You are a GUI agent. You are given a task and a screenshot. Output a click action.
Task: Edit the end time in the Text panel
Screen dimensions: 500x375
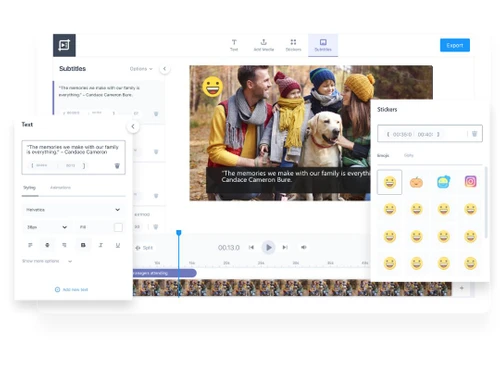[x=70, y=165]
